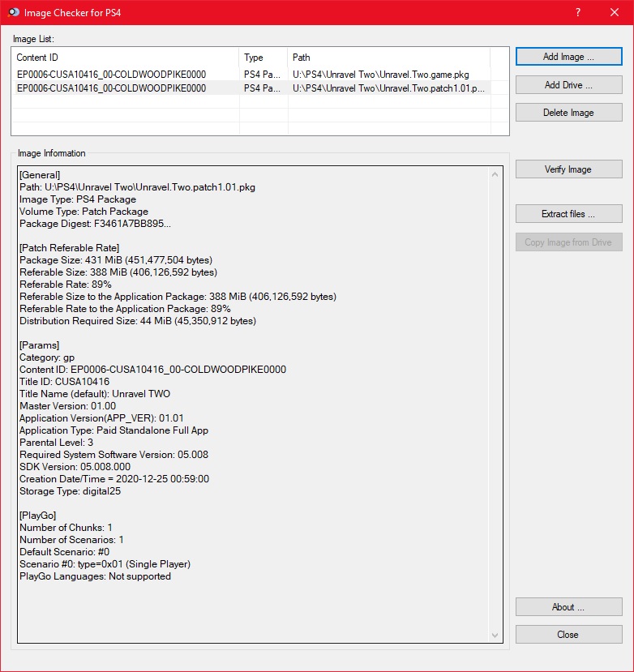
Task: Click the Referable Rate: 89% line
Action: [65, 285]
